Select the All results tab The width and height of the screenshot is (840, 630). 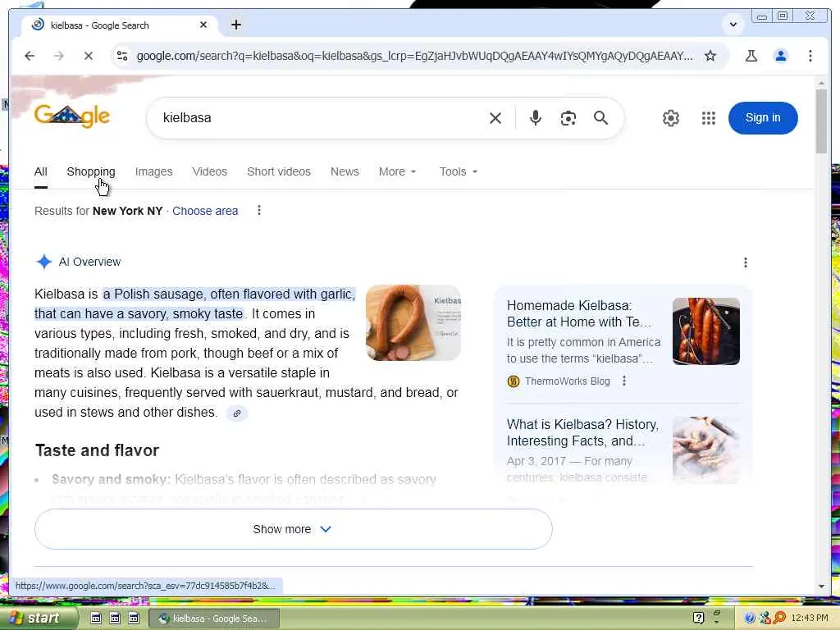41,172
